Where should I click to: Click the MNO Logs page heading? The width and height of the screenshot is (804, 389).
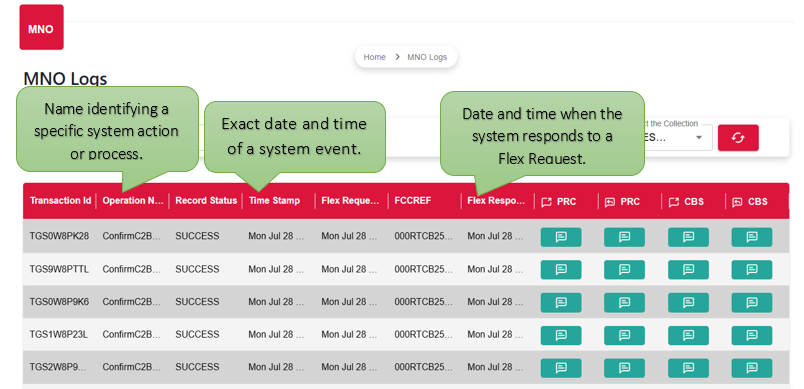tap(65, 79)
